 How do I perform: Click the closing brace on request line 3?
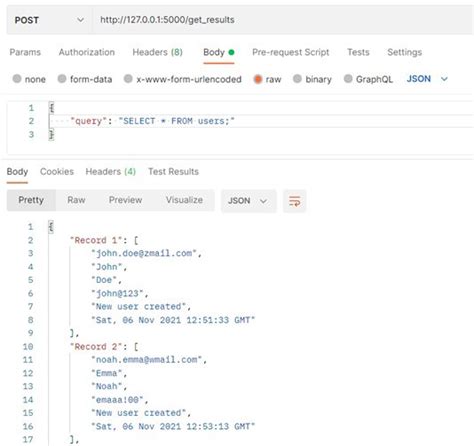51,135
